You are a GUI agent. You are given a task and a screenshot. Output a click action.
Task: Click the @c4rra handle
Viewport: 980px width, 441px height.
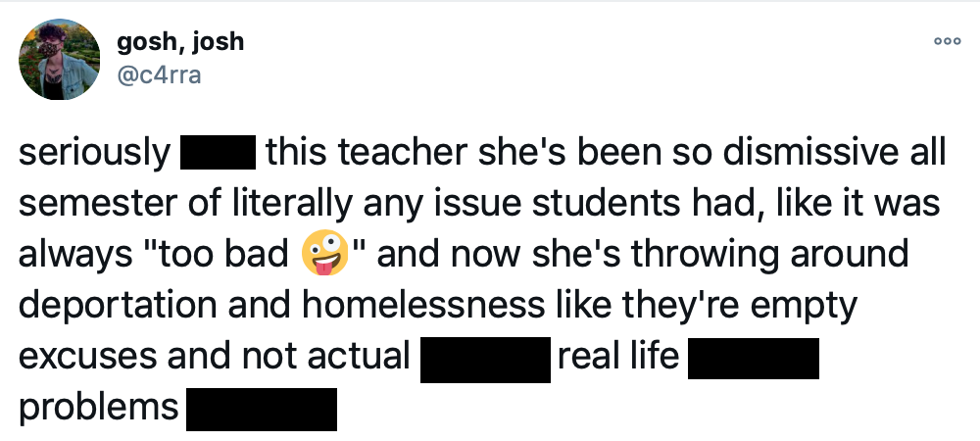tap(159, 75)
